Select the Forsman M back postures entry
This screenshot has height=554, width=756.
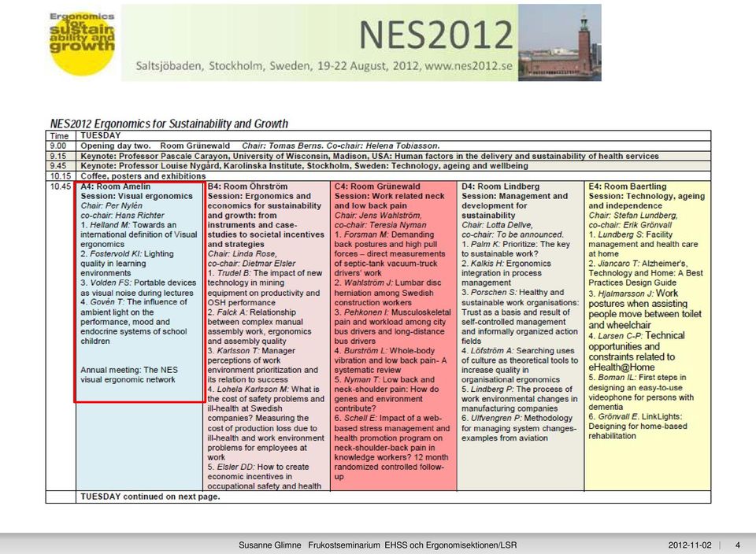(390, 254)
